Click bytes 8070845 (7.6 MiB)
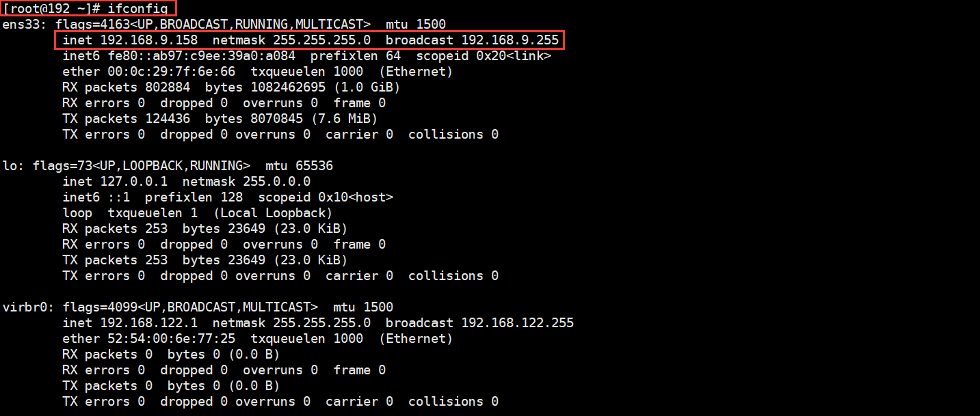 point(291,119)
